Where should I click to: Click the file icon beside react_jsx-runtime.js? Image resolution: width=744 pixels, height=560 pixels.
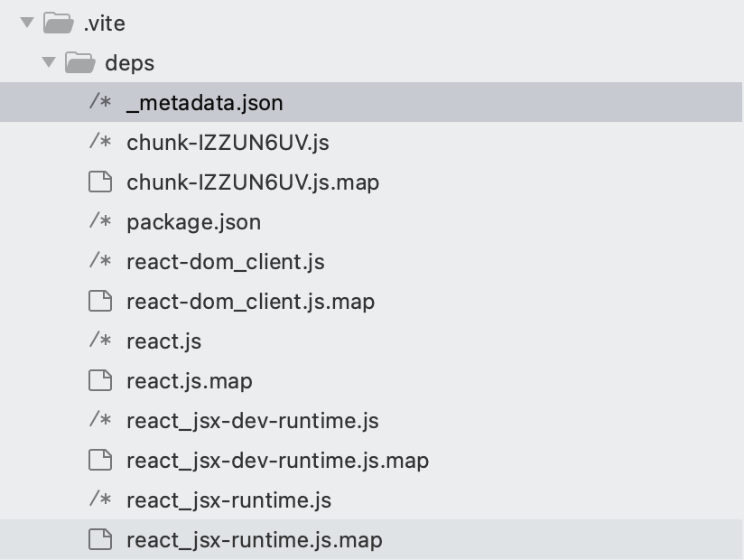click(100, 499)
